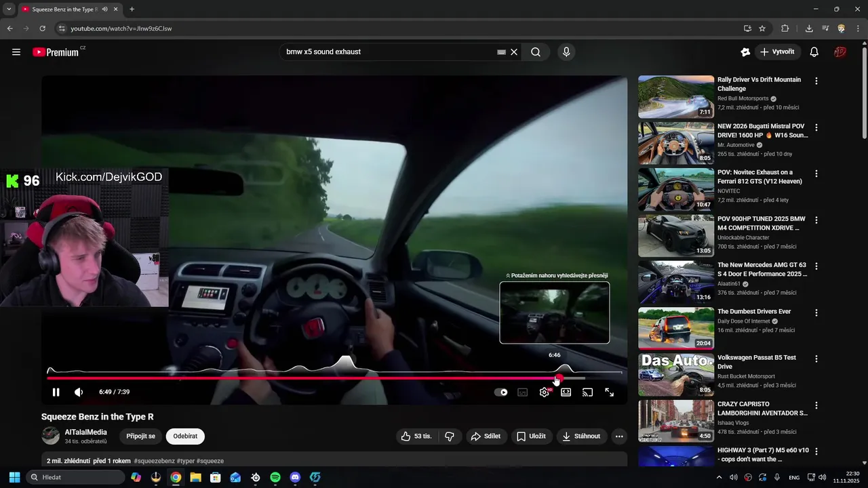Open the account avatar menu
868x488 pixels.
(840, 52)
